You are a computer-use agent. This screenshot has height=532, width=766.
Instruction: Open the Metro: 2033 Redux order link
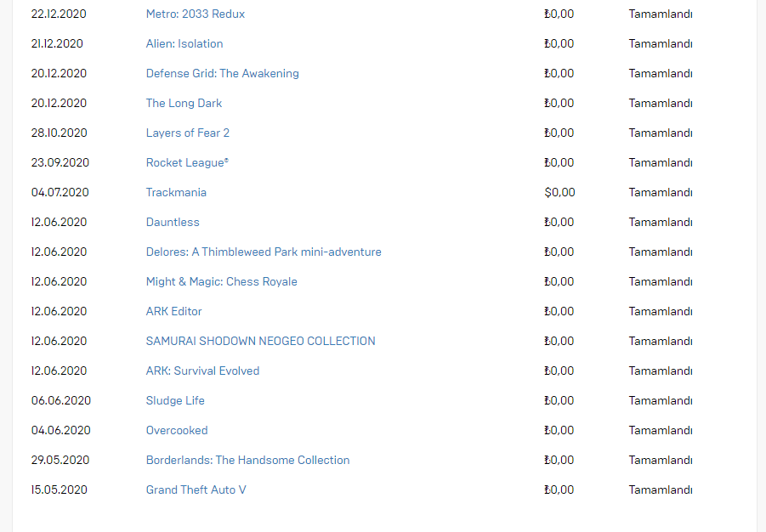coord(196,14)
